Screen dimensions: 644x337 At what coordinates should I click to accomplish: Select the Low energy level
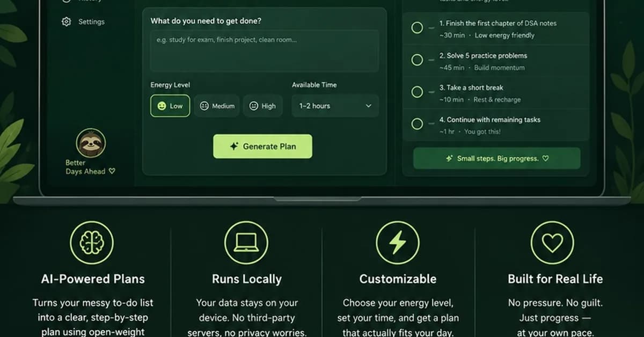click(x=170, y=106)
